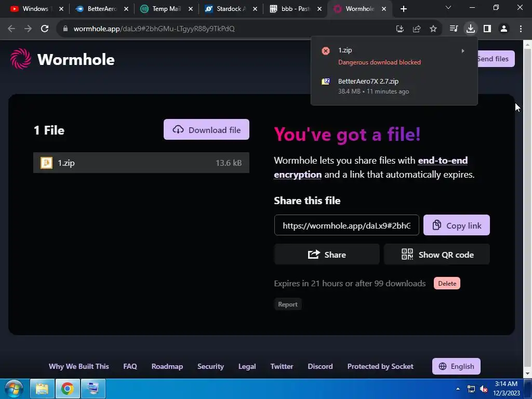Open the Twitter footer link
Screen dimensions: 532x399
coord(282,366)
